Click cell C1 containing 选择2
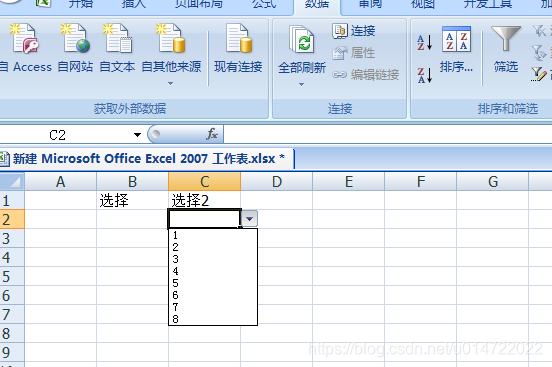The image size is (552, 367). tap(205, 200)
